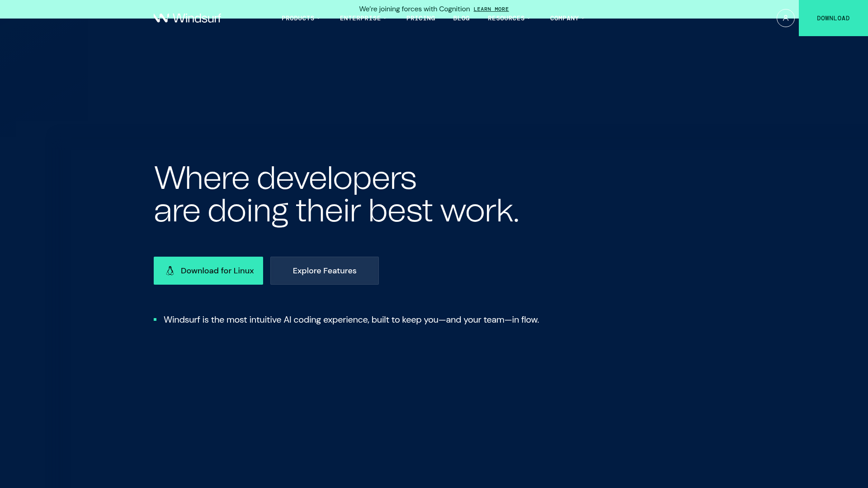This screenshot has height=488, width=868.
Task: Open the user account profile icon
Action: point(785,18)
